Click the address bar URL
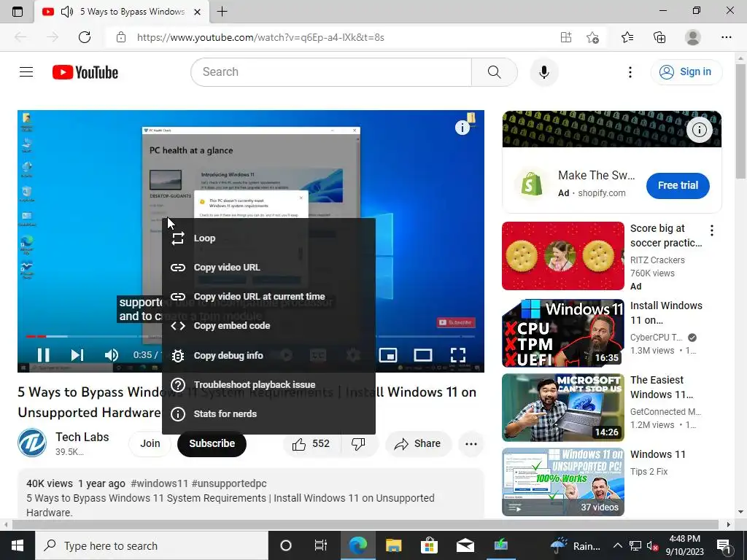 tap(260, 37)
